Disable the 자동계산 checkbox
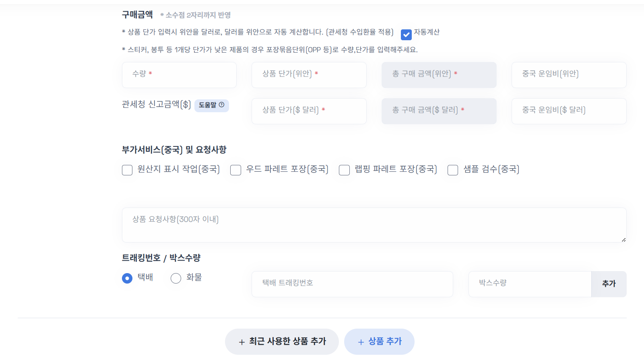The width and height of the screenshot is (644, 362). (x=406, y=35)
